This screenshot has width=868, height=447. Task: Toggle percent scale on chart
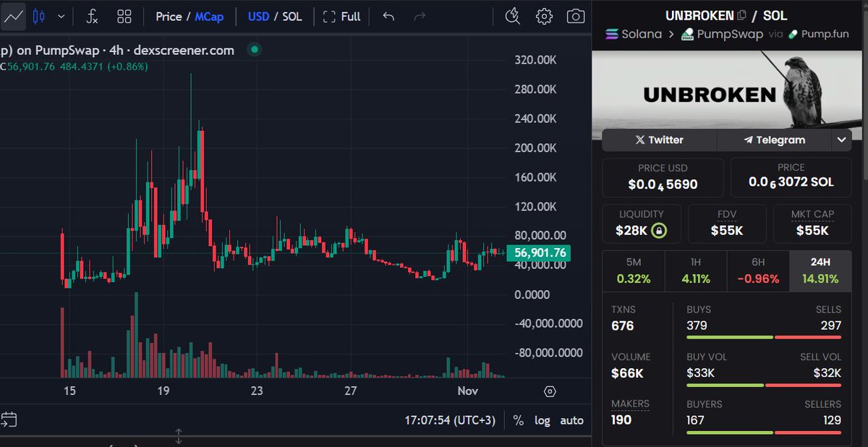pos(518,420)
